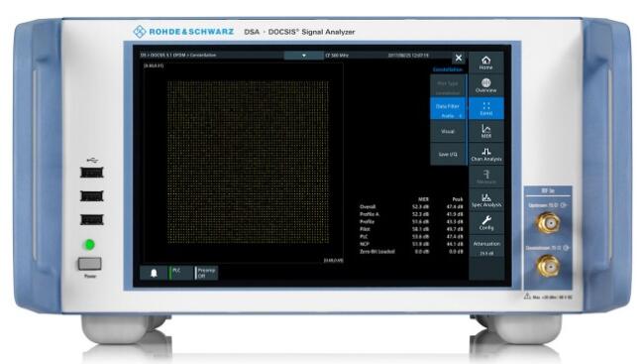The image size is (644, 364).
Task: Toggle the Preamp Off indicator
Action: 206,273
